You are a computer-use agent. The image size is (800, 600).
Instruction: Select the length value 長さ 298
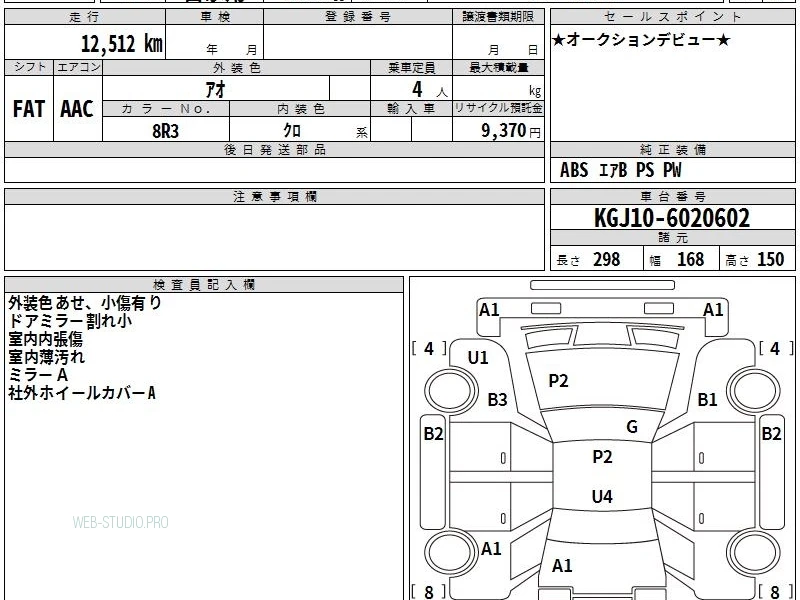coord(588,260)
